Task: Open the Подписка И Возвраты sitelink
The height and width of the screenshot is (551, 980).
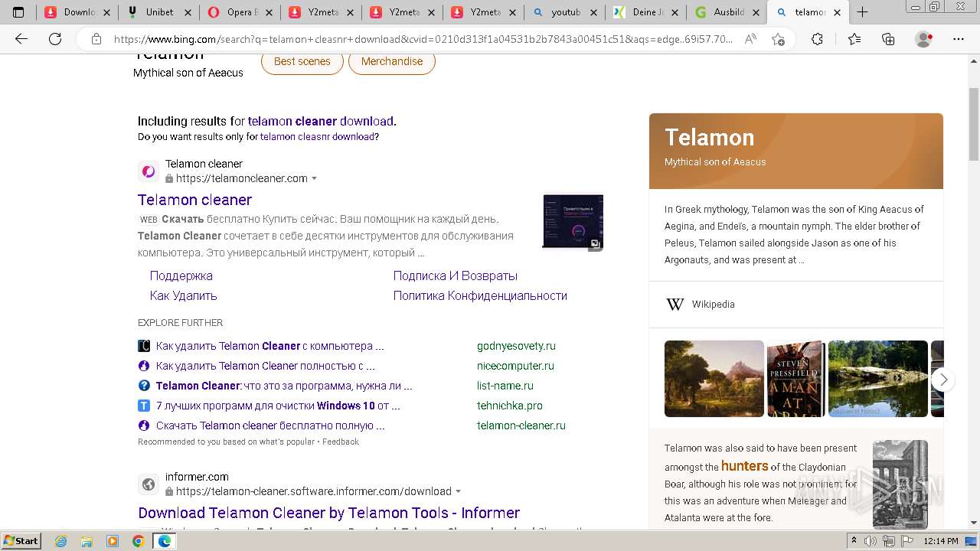Action: coord(456,275)
